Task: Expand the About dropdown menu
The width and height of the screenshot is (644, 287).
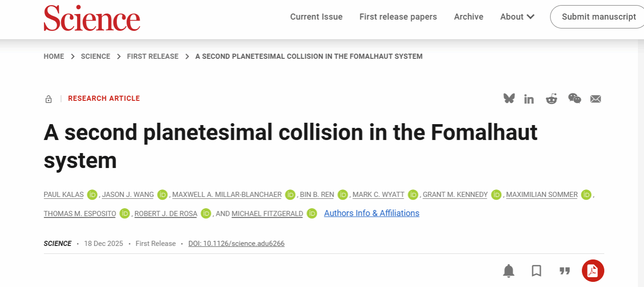Action: pyautogui.click(x=517, y=17)
